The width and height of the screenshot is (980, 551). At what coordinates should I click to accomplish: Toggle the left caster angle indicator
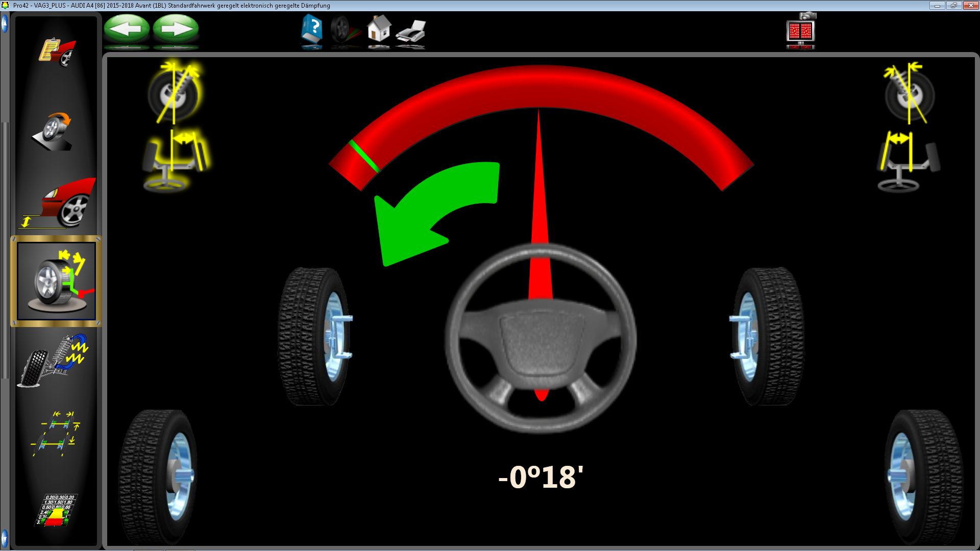[175, 93]
